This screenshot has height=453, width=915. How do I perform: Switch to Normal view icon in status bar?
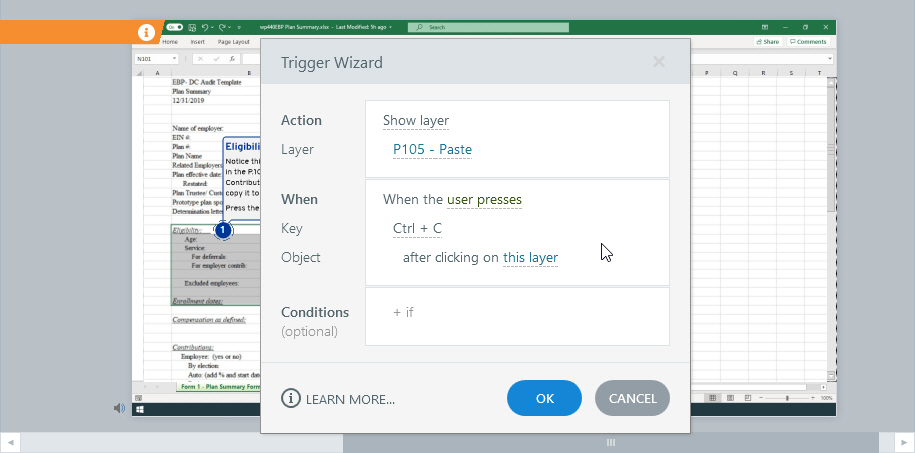pyautogui.click(x=713, y=398)
